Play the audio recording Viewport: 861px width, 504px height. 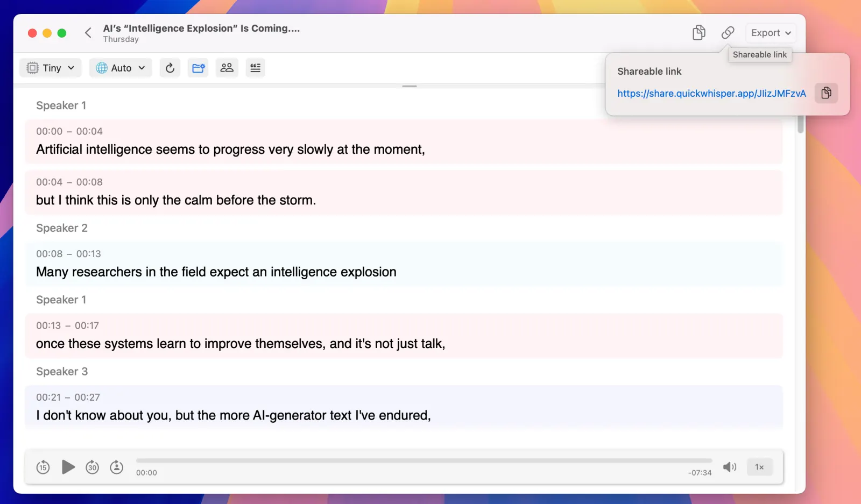click(x=68, y=467)
